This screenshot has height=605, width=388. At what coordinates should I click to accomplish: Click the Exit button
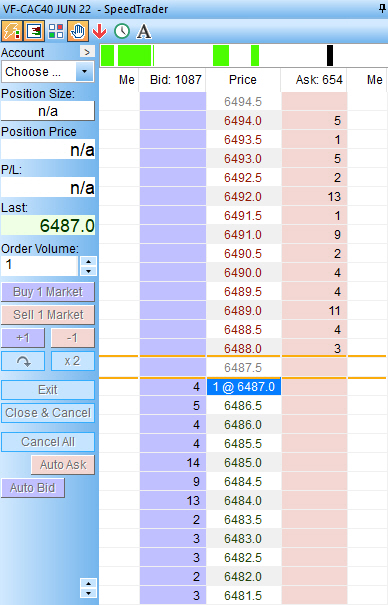[48, 390]
